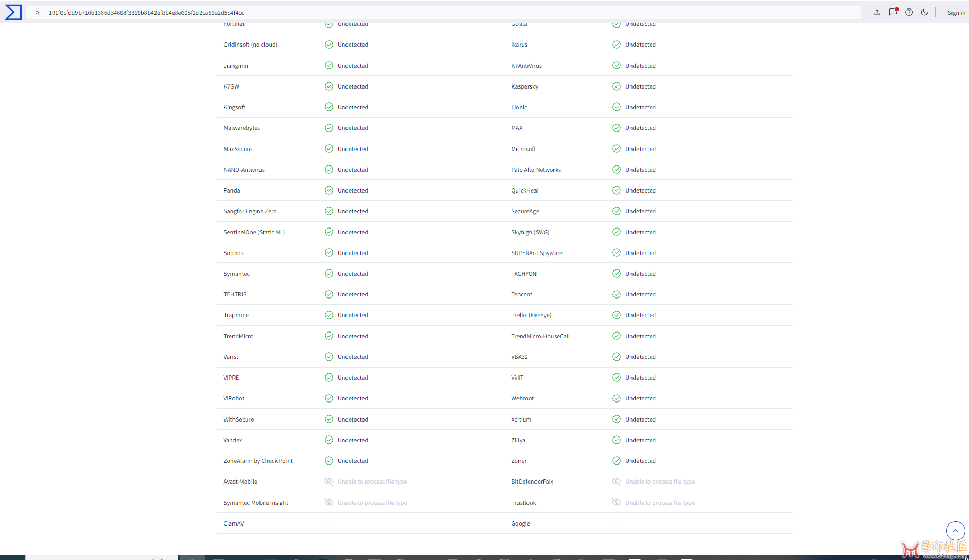Click the scroll-to-top arrow button
This screenshot has width=969, height=560.
955,530
